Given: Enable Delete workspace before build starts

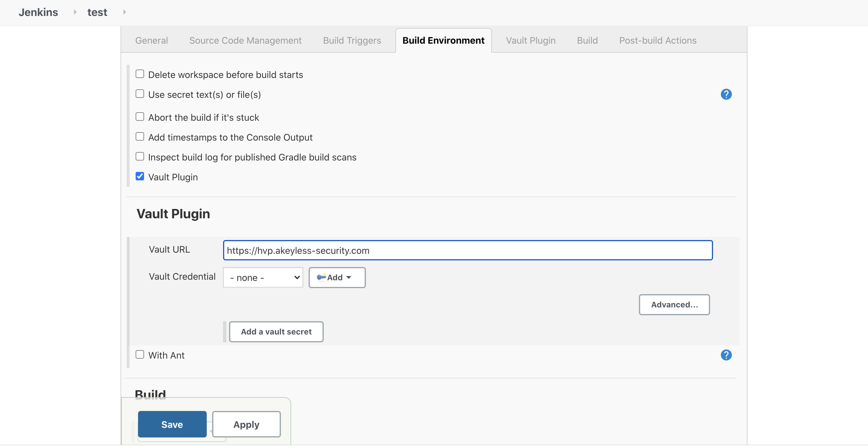Looking at the screenshot, I should point(140,74).
